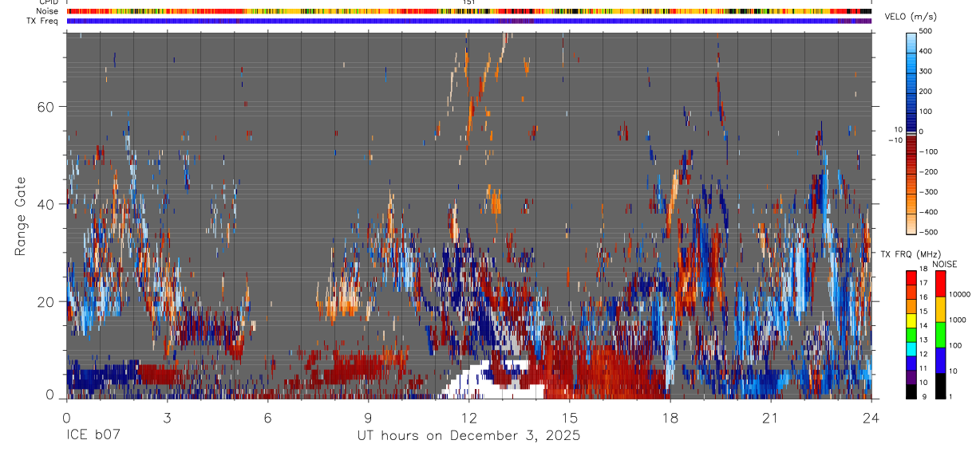
Task: Click the 10000 tick on NOISE legend
Action: click(959, 294)
